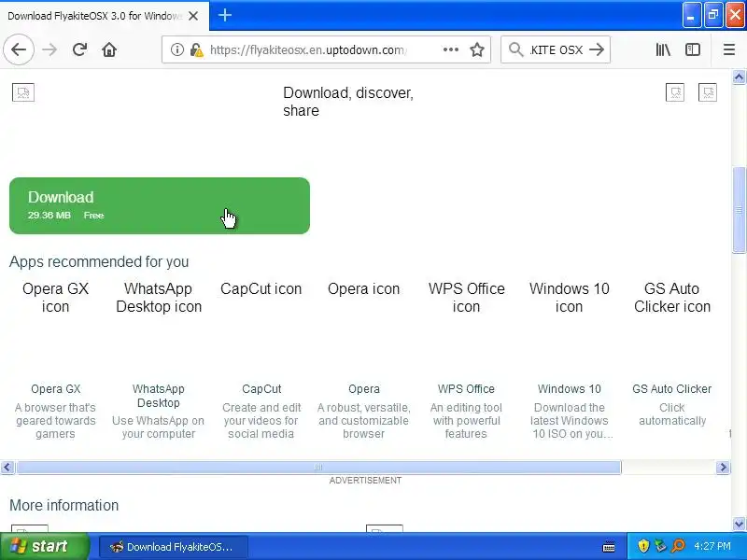Reload the current page

[79, 49]
